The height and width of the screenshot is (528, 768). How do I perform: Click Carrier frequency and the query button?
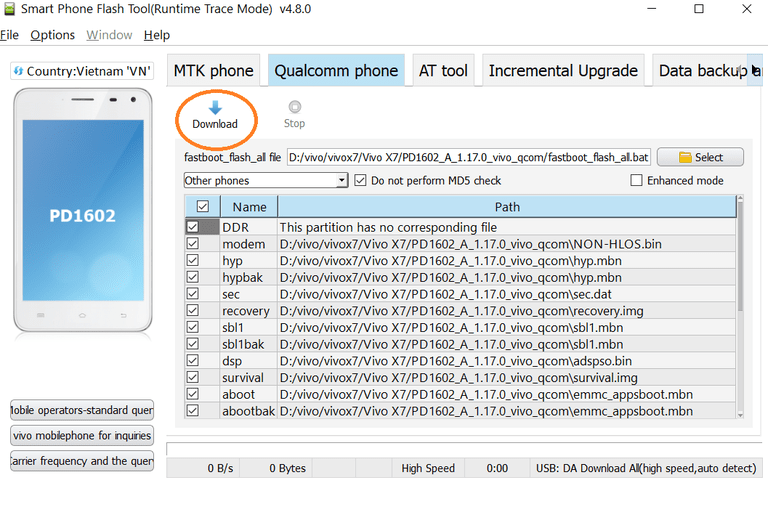[82, 461]
